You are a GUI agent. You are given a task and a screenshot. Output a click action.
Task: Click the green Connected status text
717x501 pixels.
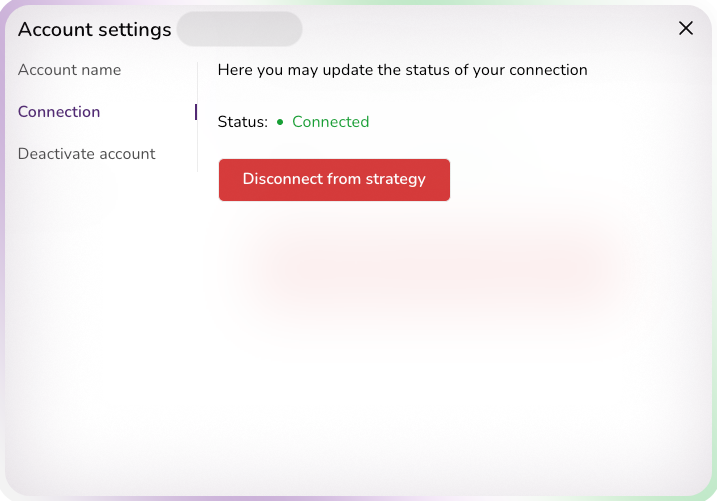[330, 122]
